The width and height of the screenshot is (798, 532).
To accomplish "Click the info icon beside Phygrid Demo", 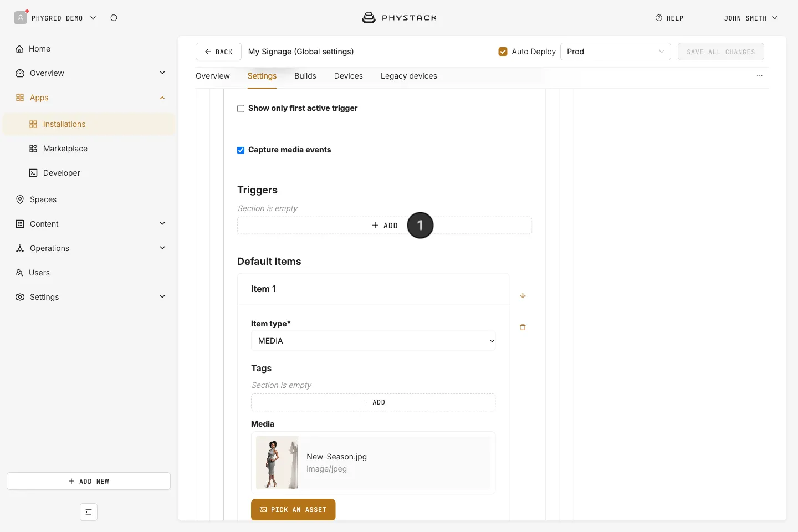I will pos(114,18).
